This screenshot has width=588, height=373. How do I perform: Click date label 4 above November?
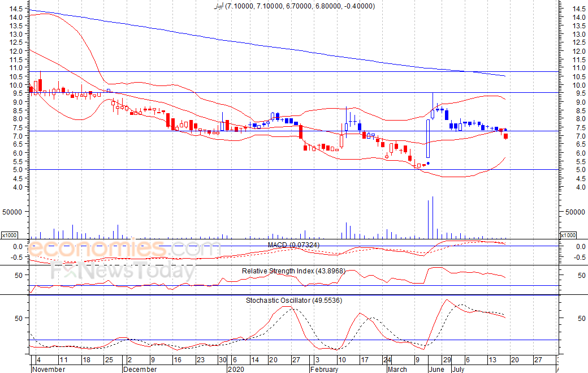point(38,360)
